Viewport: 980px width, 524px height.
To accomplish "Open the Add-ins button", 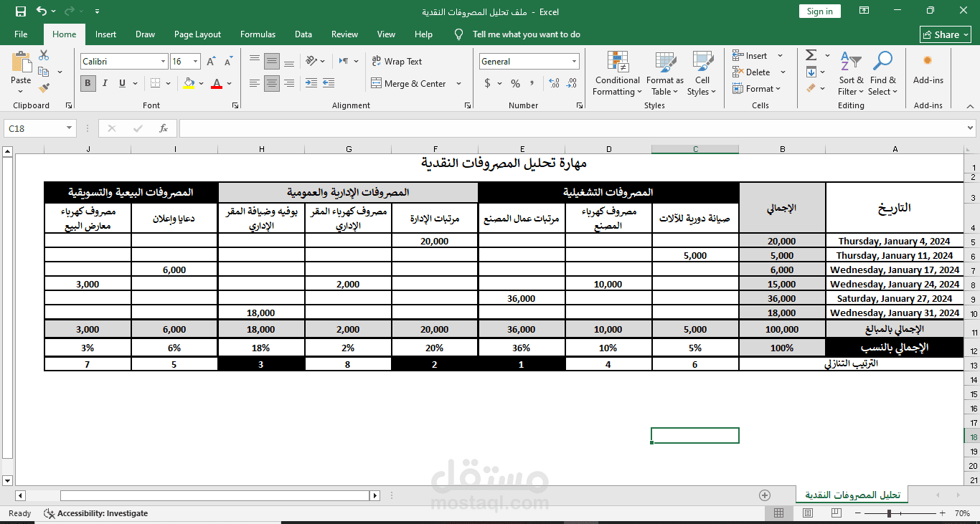I will click(x=928, y=69).
